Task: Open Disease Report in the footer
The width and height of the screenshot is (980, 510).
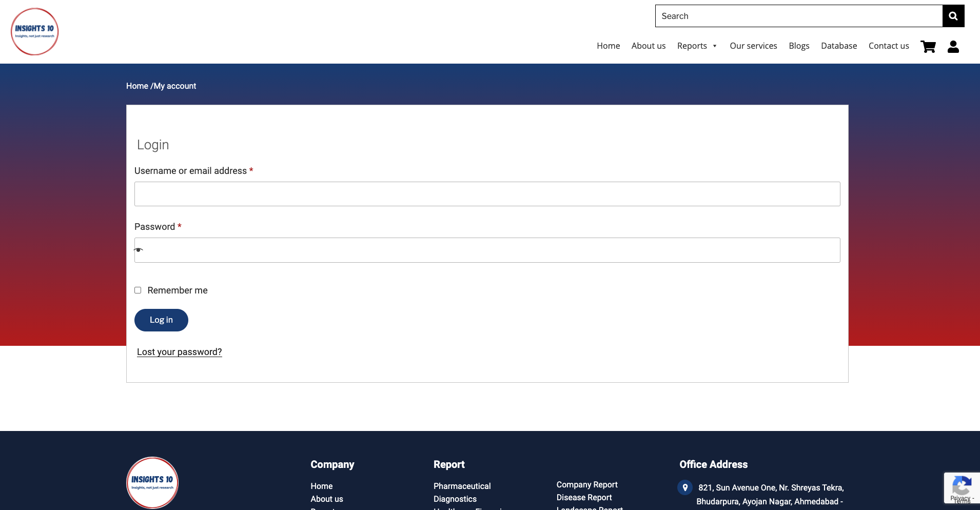Action: pos(584,497)
